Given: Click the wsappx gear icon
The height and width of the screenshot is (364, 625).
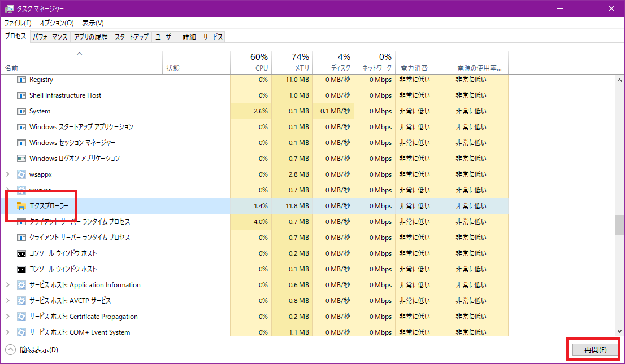Looking at the screenshot, I should (21, 174).
